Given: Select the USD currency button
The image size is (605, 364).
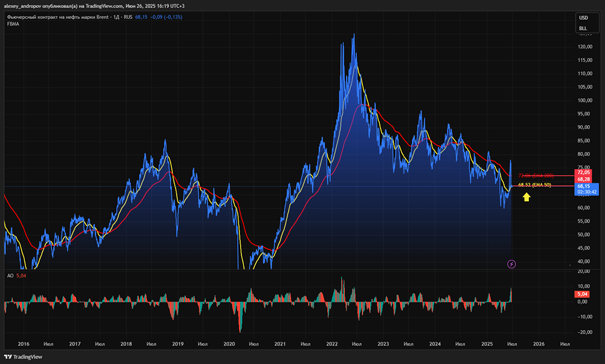Looking at the screenshot, I should point(583,18).
